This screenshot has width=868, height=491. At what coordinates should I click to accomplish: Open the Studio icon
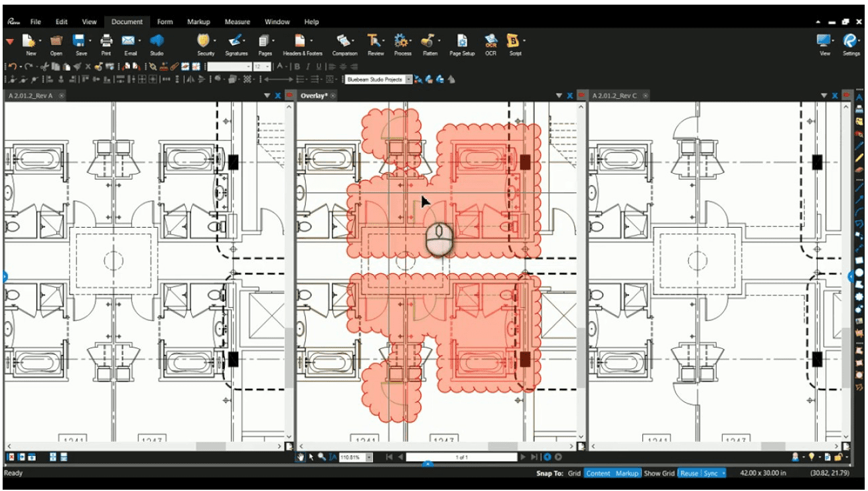(x=157, y=41)
